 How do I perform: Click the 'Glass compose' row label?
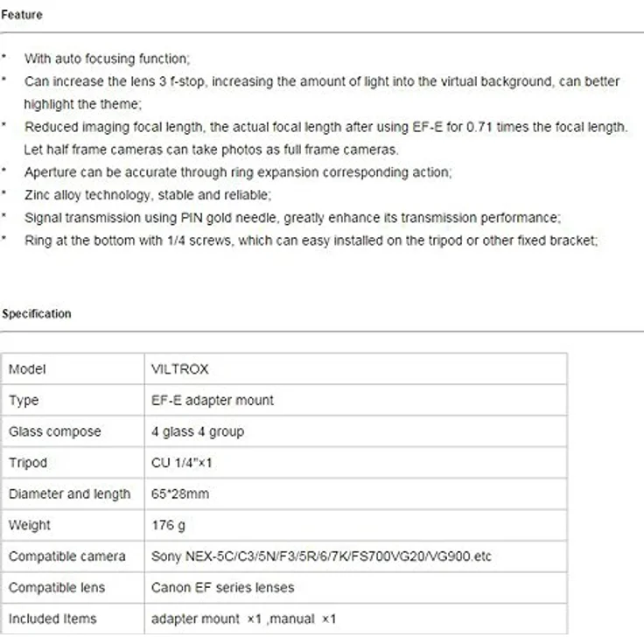(x=54, y=431)
